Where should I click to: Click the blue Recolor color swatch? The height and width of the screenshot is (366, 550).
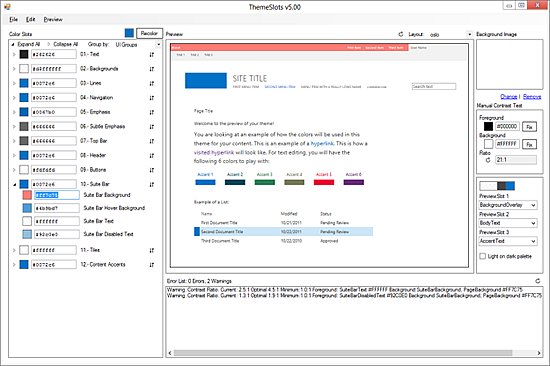click(129, 33)
